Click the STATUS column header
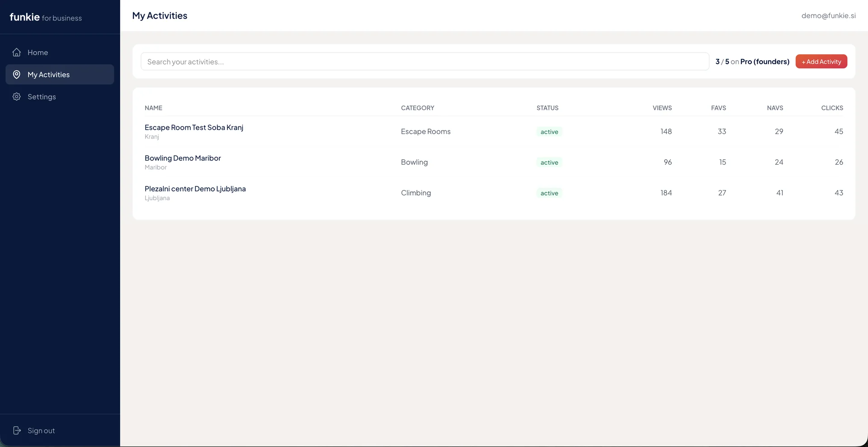This screenshot has height=447, width=868. (547, 108)
